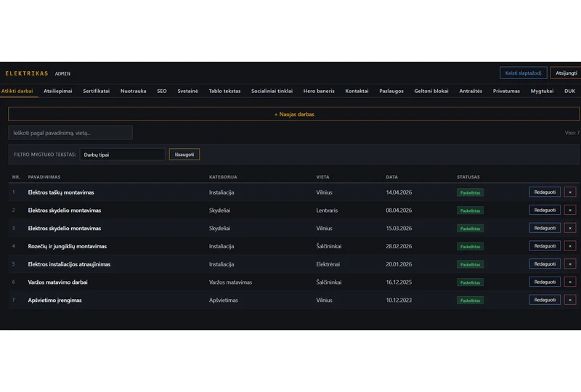The image size is (581, 392).
Task: Switch to the Antraštės tab
Action: (471, 91)
